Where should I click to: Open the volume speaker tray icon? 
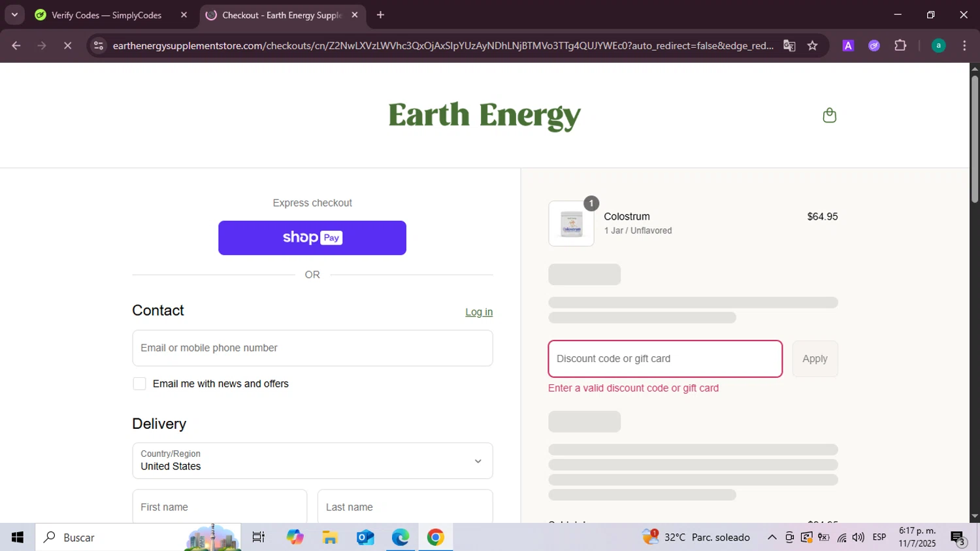858,537
